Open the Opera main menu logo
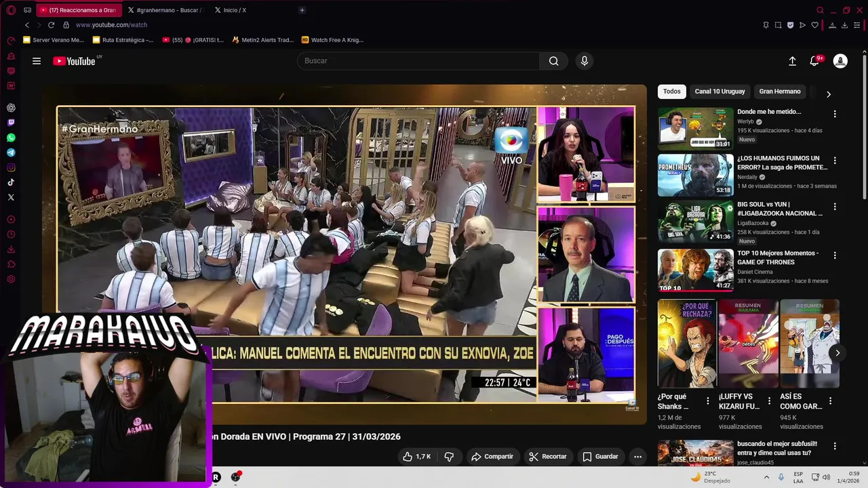 (11, 10)
